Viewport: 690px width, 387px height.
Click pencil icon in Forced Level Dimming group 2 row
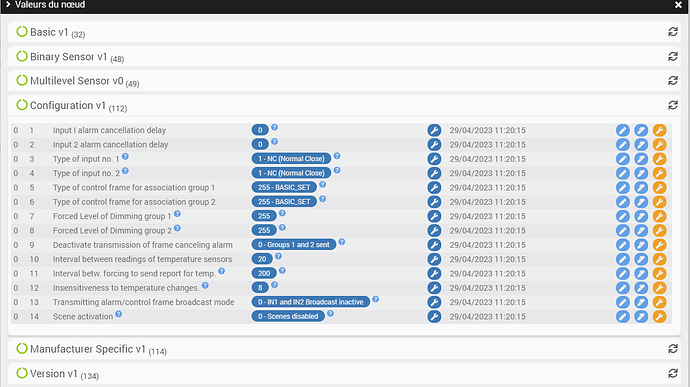[623, 231]
